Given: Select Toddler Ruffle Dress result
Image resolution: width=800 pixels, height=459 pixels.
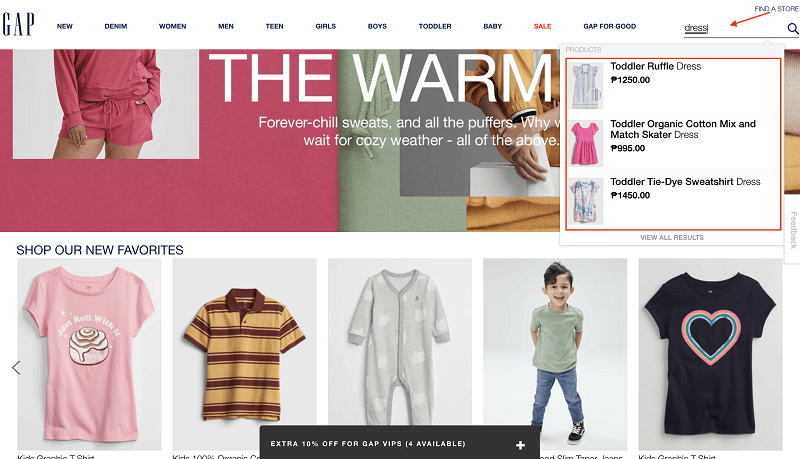Looking at the screenshot, I should (x=673, y=85).
